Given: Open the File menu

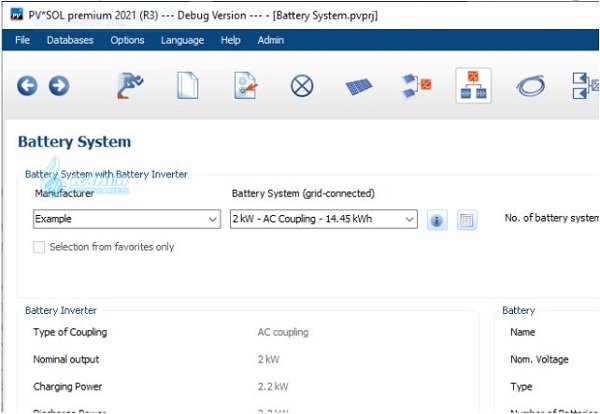Looking at the screenshot, I should (23, 40).
